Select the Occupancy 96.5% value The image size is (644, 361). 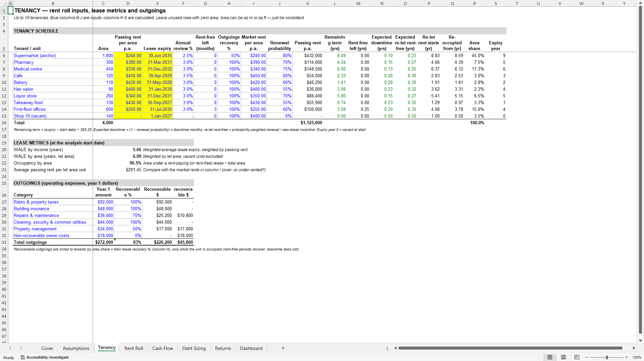(x=128, y=163)
